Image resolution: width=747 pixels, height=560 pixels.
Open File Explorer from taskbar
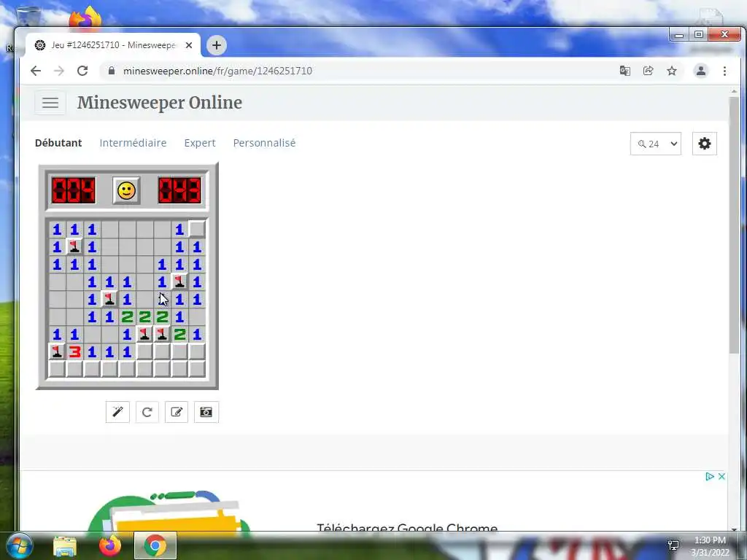(x=65, y=546)
